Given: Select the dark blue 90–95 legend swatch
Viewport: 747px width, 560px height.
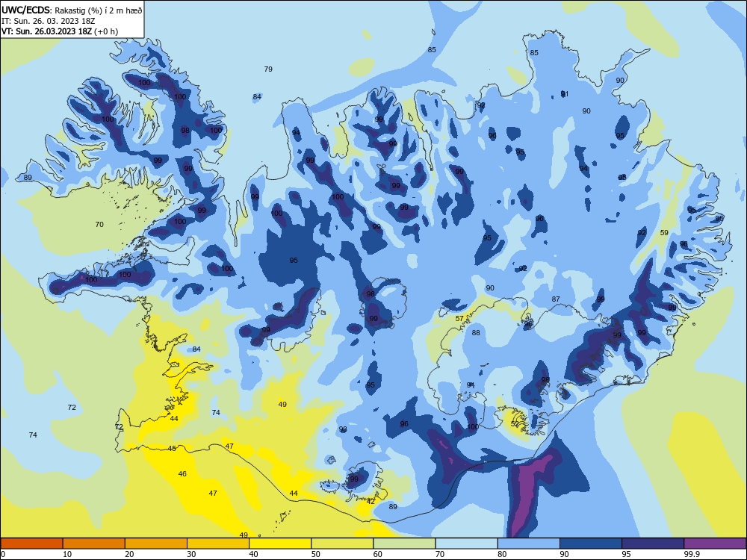Looking at the screenshot, I should (591, 544).
